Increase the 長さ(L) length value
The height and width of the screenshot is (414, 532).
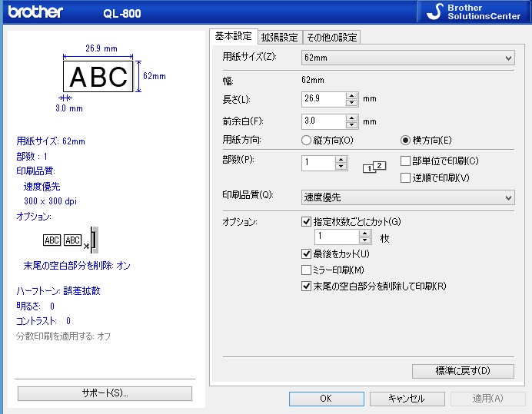(352, 95)
